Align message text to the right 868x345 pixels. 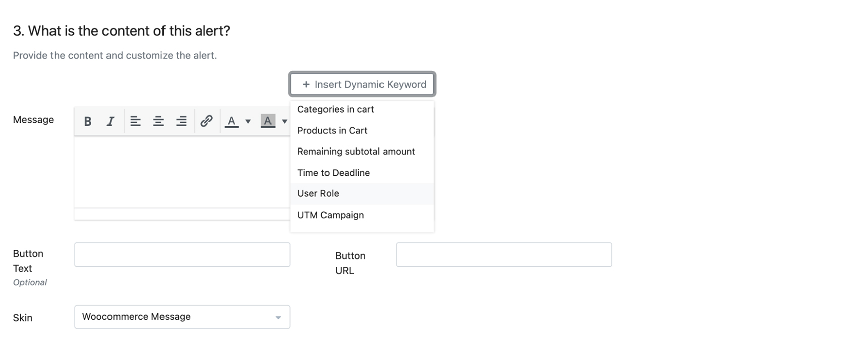click(181, 121)
